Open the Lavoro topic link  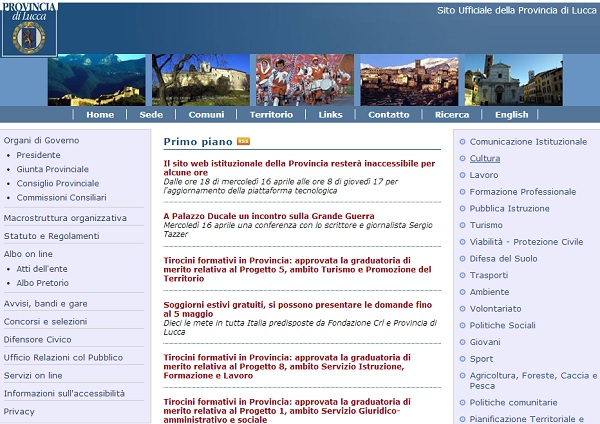[x=484, y=175]
